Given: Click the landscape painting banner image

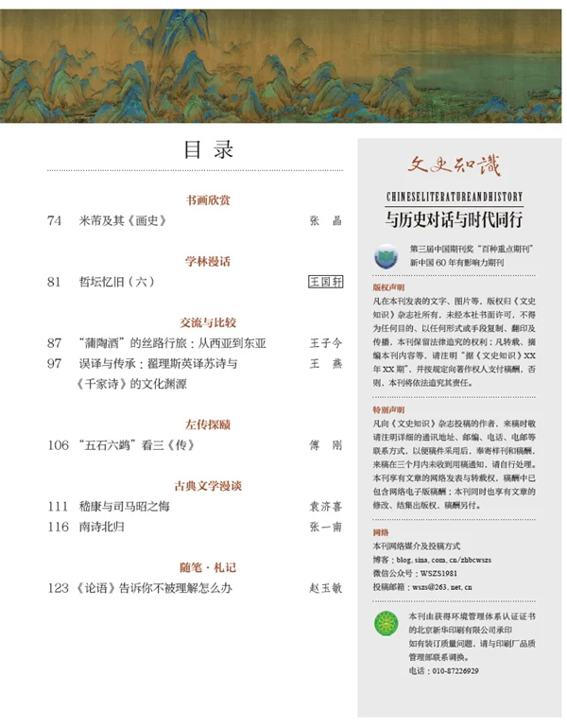Looking at the screenshot, I should pos(281,66).
